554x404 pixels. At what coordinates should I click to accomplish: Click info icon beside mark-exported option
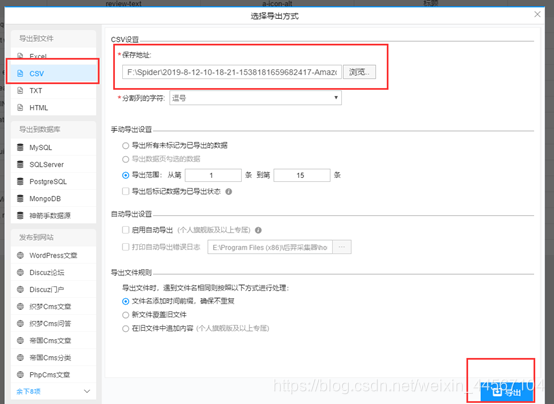(229, 192)
